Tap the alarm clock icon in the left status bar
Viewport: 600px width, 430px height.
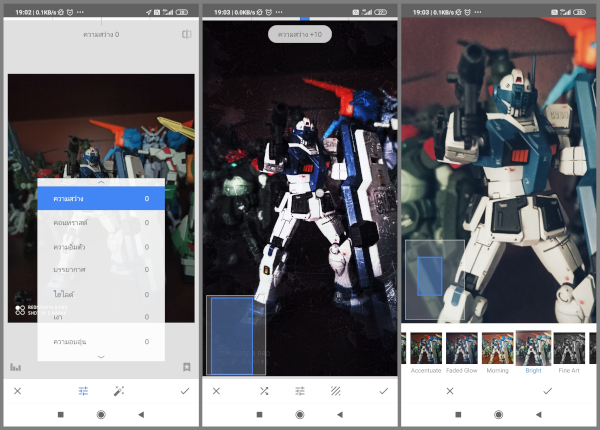tap(70, 12)
